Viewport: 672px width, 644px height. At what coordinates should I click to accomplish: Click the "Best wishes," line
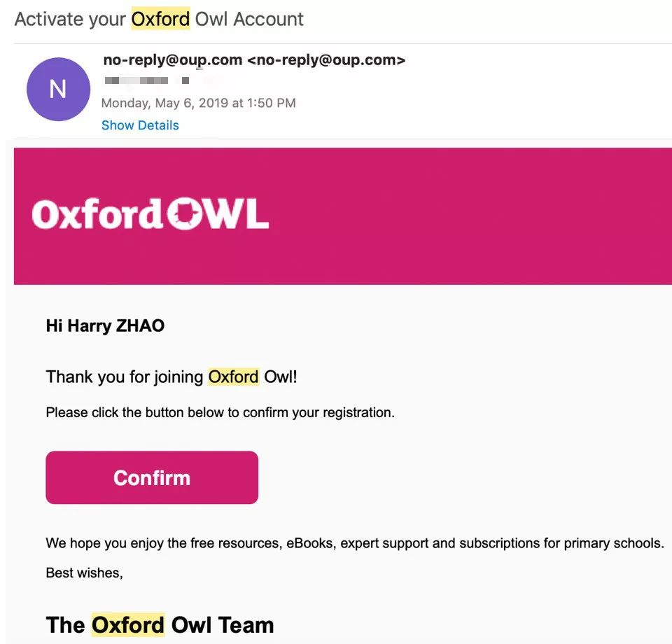pyautogui.click(x=84, y=573)
